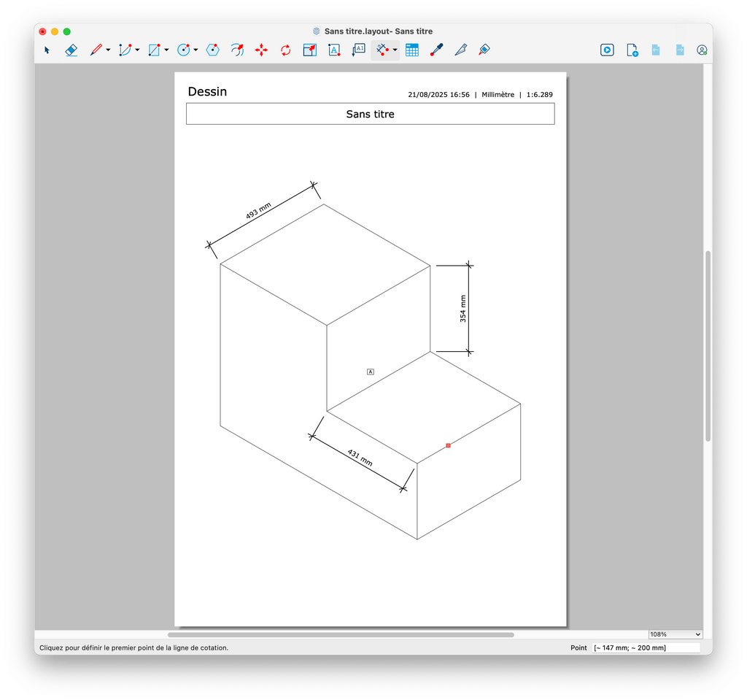Open the 108% zoom dropdown

(x=675, y=634)
